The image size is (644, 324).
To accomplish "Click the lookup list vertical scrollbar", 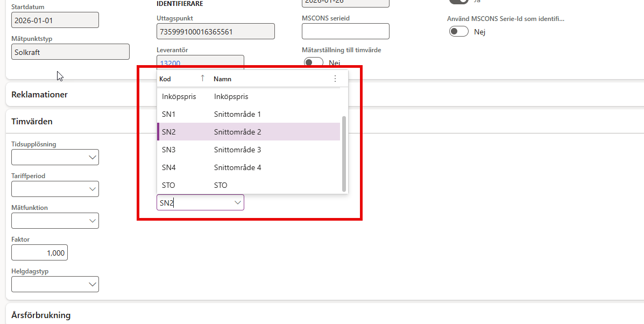I will [344, 153].
